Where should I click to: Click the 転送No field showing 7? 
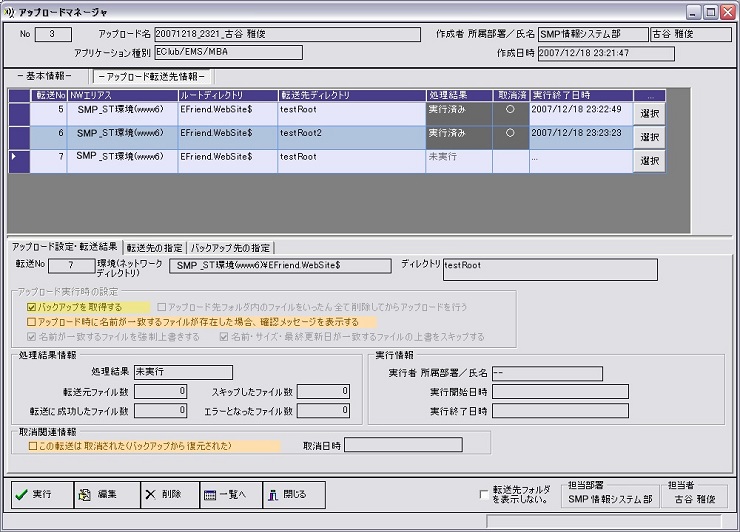pyautogui.click(x=71, y=266)
